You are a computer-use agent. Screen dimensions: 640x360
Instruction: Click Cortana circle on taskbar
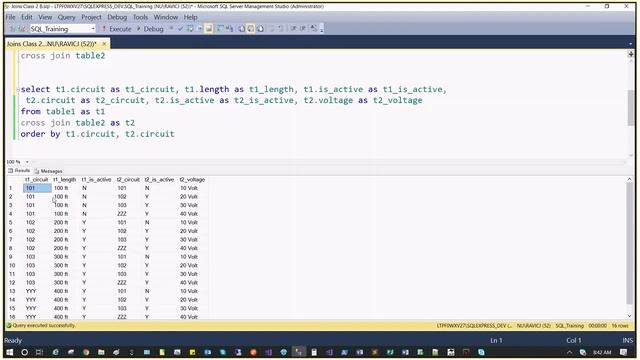tap(24, 352)
